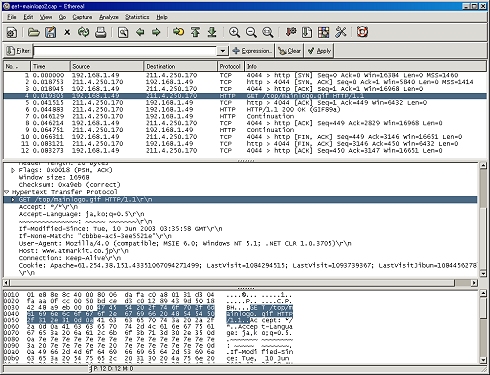Image resolution: width=490 pixels, height=375 pixels.
Task: Open the Statistics menu
Action: 137,17
